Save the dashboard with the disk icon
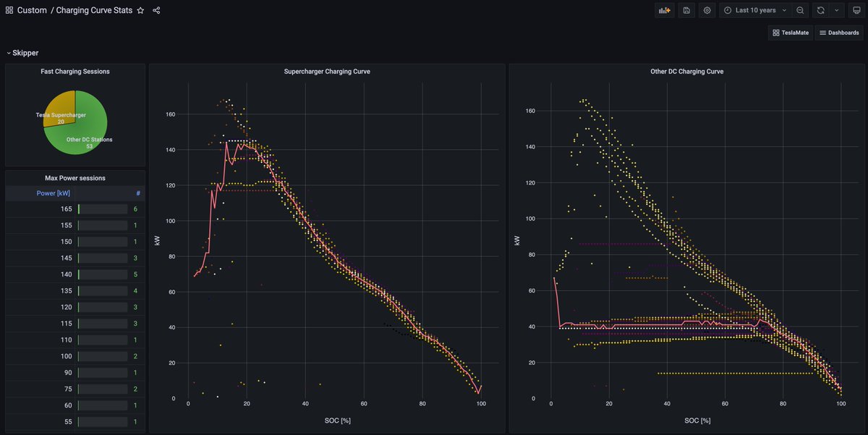Screen dimensions: 868x435 click(686, 10)
